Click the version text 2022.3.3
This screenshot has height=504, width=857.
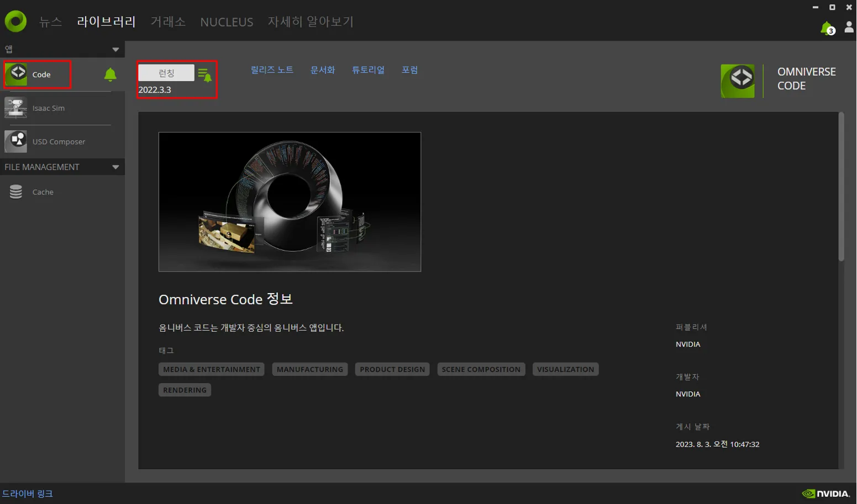pyautogui.click(x=155, y=89)
